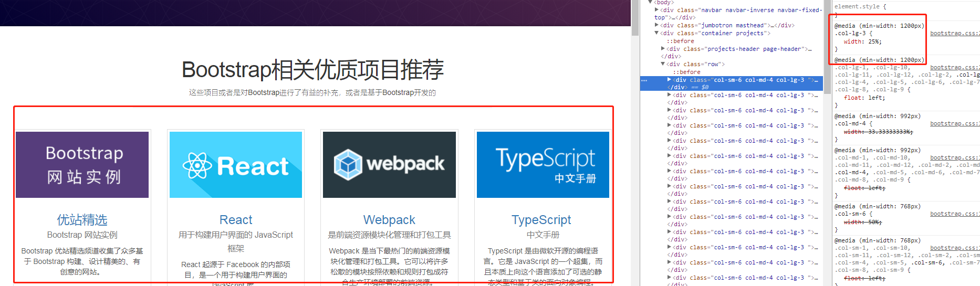Collapse the container projects div node
980x286 pixels.
pyautogui.click(x=656, y=33)
